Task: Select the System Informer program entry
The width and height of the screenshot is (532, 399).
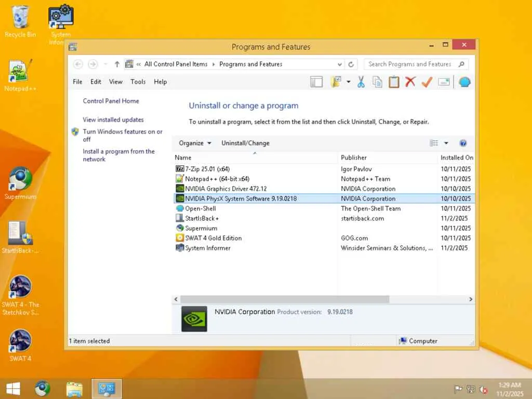Action: [324, 248]
